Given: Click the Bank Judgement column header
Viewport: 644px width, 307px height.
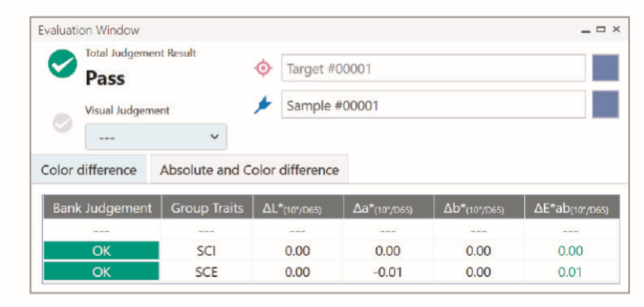Looking at the screenshot, I should point(103,208).
